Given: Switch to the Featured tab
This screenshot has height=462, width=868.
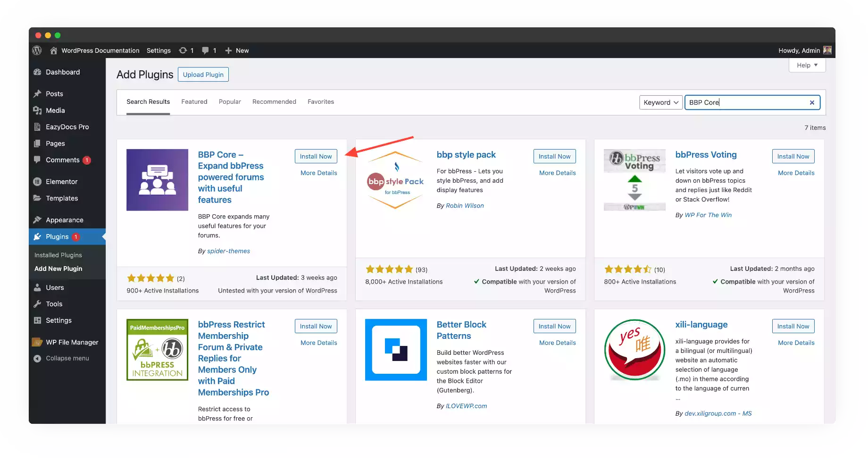Looking at the screenshot, I should click(194, 101).
